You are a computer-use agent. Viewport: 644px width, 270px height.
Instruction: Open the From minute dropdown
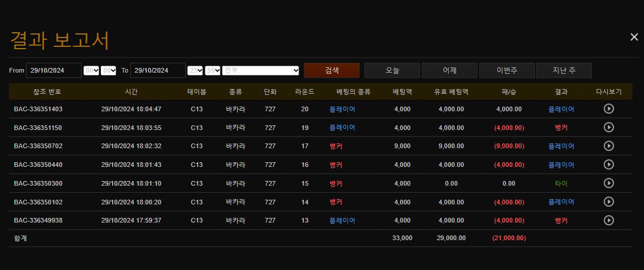(109, 70)
